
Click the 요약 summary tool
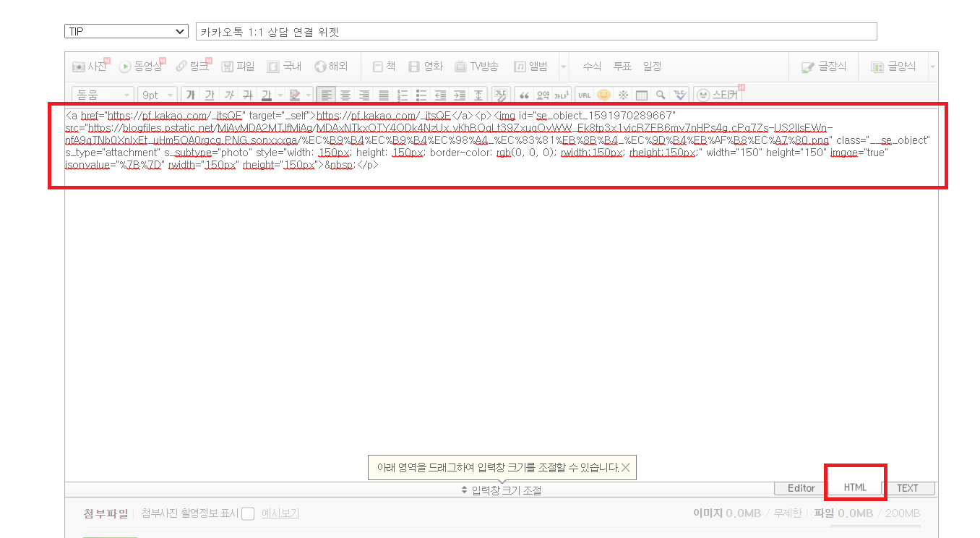pos(543,95)
